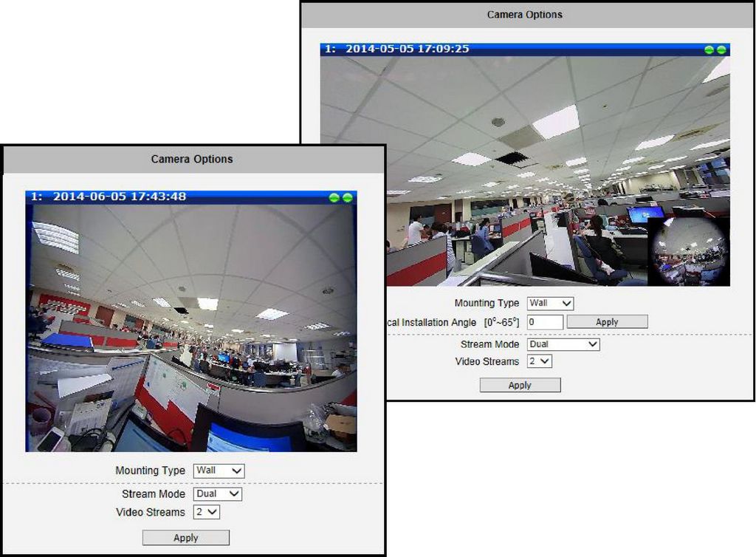The width and height of the screenshot is (756, 557).
Task: Click Mounting Type label in front window
Action: [x=151, y=471]
